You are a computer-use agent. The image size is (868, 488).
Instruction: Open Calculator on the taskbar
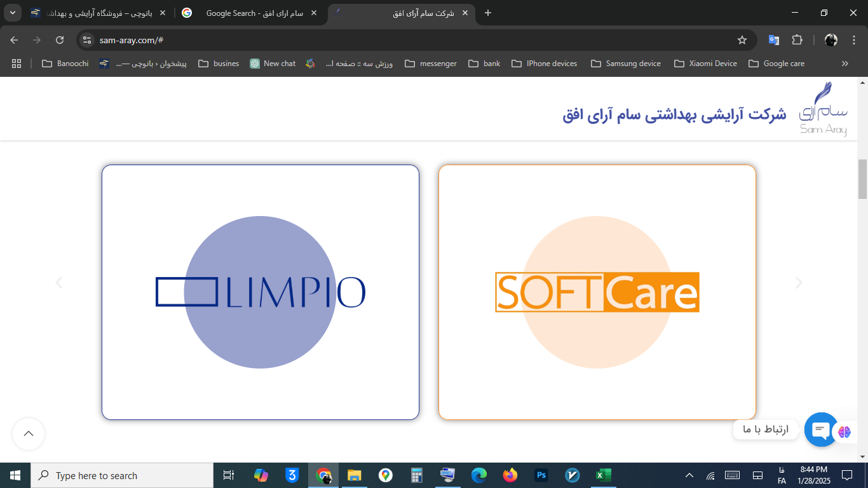[416, 475]
